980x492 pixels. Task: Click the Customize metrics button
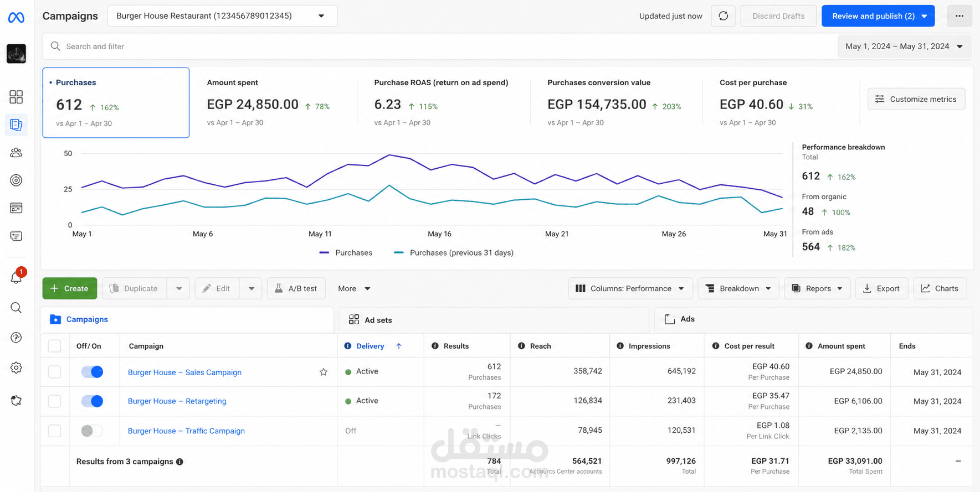click(x=916, y=99)
